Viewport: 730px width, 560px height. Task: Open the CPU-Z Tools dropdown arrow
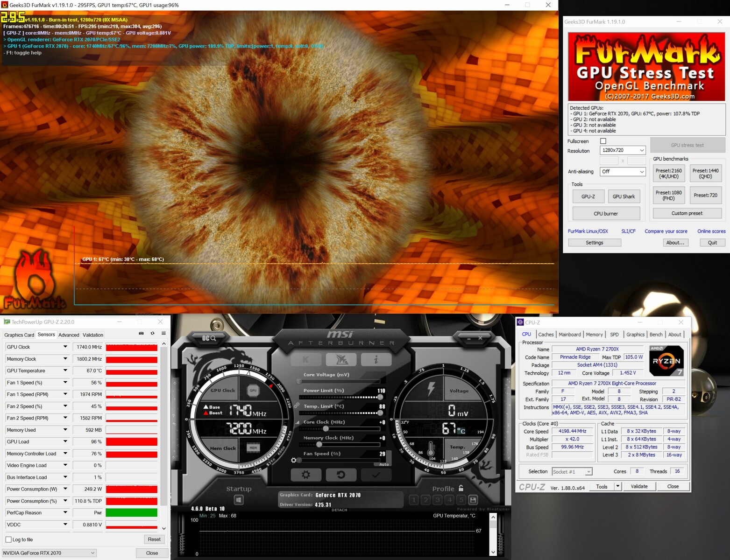click(x=618, y=486)
